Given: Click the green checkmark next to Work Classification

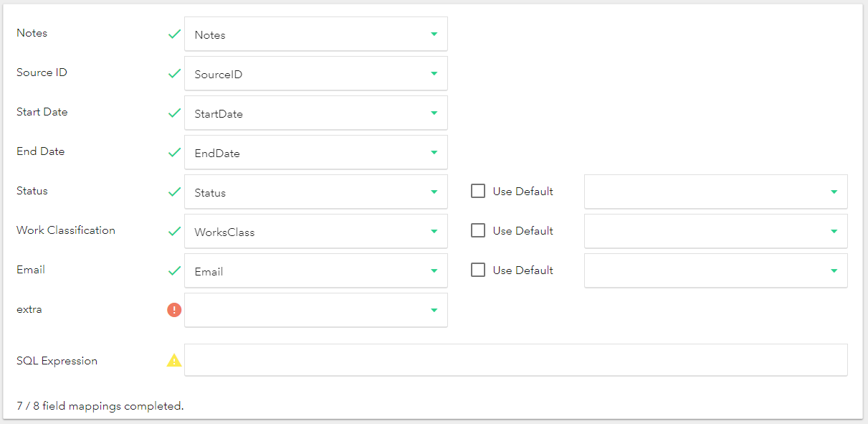Looking at the screenshot, I should click(174, 231).
